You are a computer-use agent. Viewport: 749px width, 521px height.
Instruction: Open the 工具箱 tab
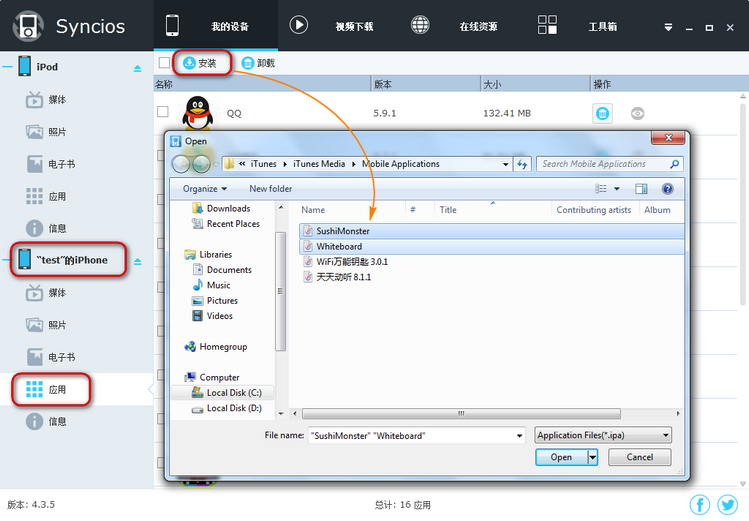click(x=602, y=27)
